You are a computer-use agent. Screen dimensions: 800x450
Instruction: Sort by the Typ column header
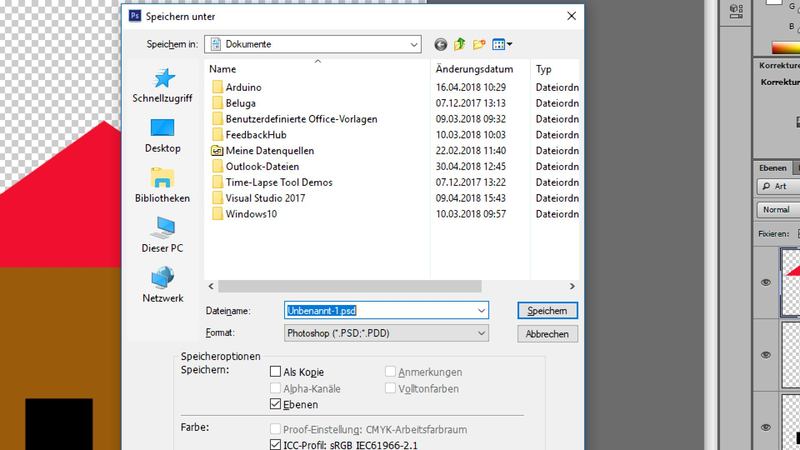pyautogui.click(x=544, y=69)
